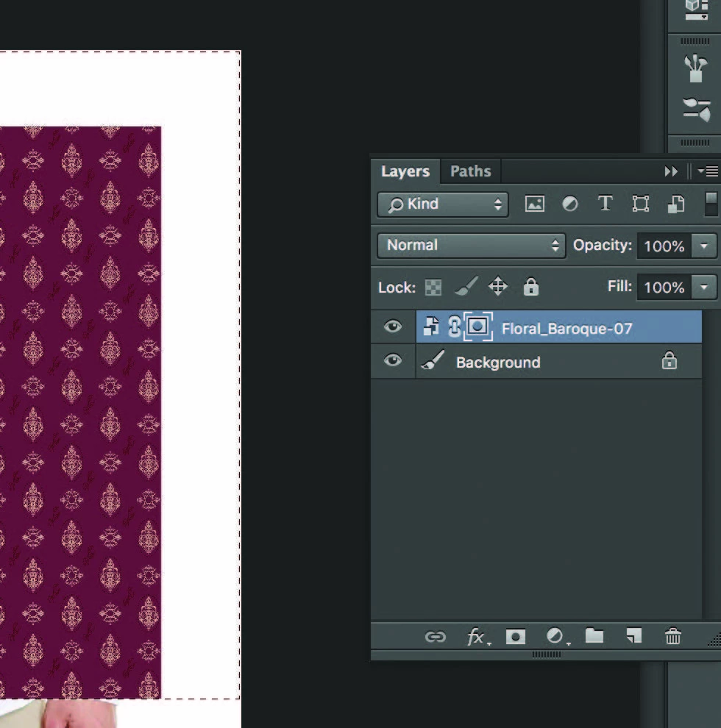Screen dimensions: 721x728
Task: Create new fill or adjustment layer
Action: click(556, 636)
